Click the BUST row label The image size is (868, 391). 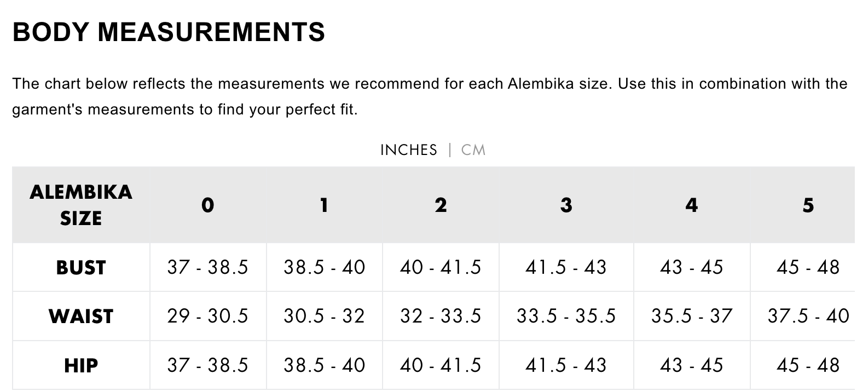(x=81, y=267)
